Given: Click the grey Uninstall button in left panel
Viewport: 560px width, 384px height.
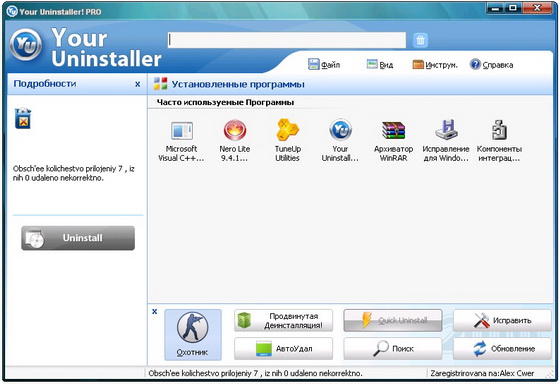Looking at the screenshot, I should 78,238.
